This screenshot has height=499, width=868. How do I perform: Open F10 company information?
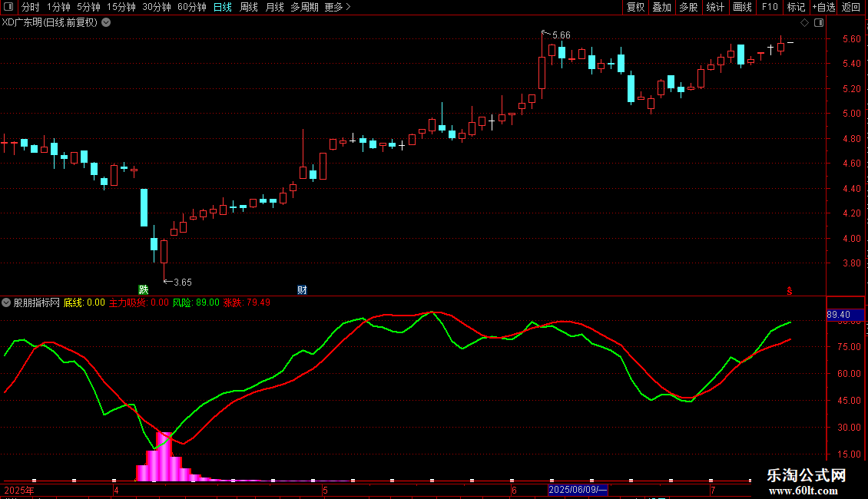(770, 7)
